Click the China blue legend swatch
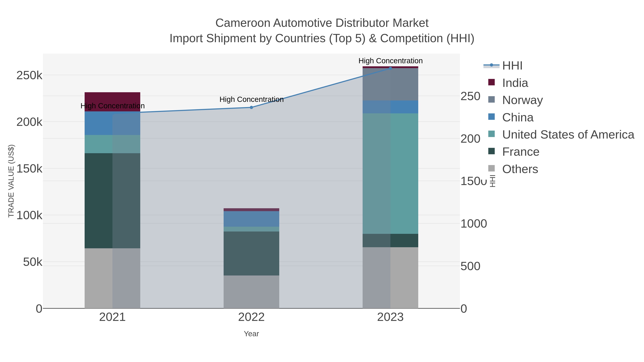644x362 pixels. [492, 117]
